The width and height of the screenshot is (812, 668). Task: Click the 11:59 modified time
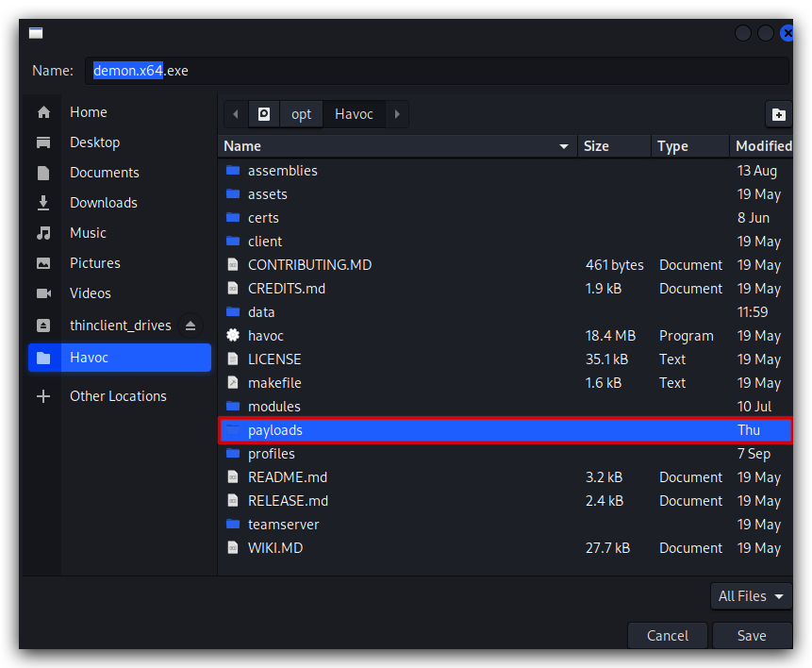click(753, 312)
